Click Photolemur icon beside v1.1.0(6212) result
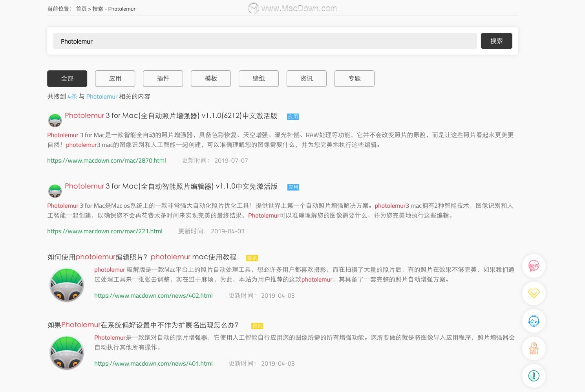 pyautogui.click(x=55, y=120)
